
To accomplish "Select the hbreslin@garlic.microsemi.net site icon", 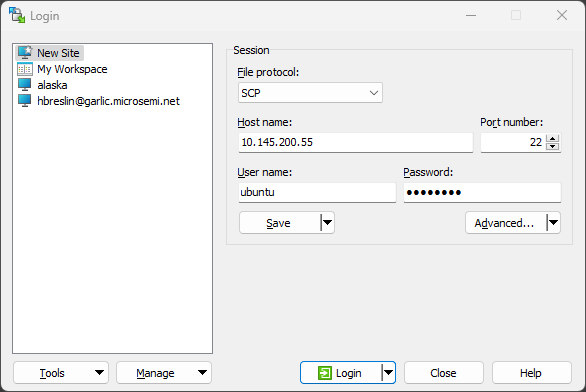I will pyautogui.click(x=25, y=101).
